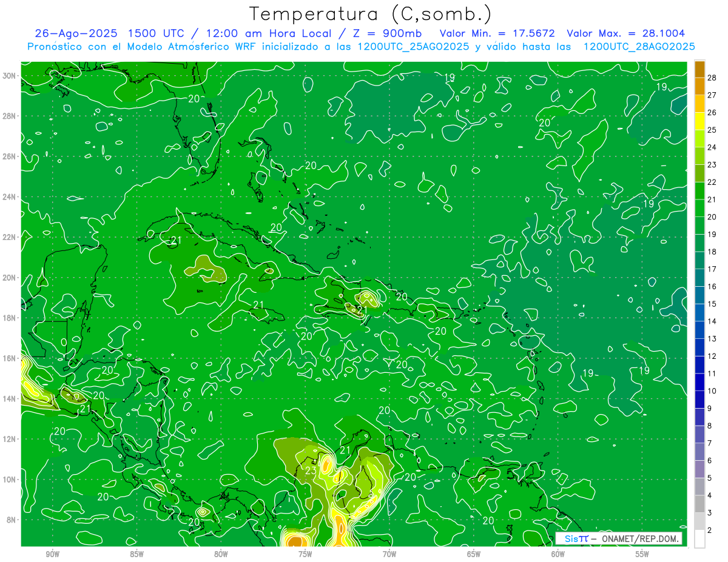Image resolution: width=728 pixels, height=562 pixels.
Task: Click the 75W longitude axis label
Action: pos(305,554)
